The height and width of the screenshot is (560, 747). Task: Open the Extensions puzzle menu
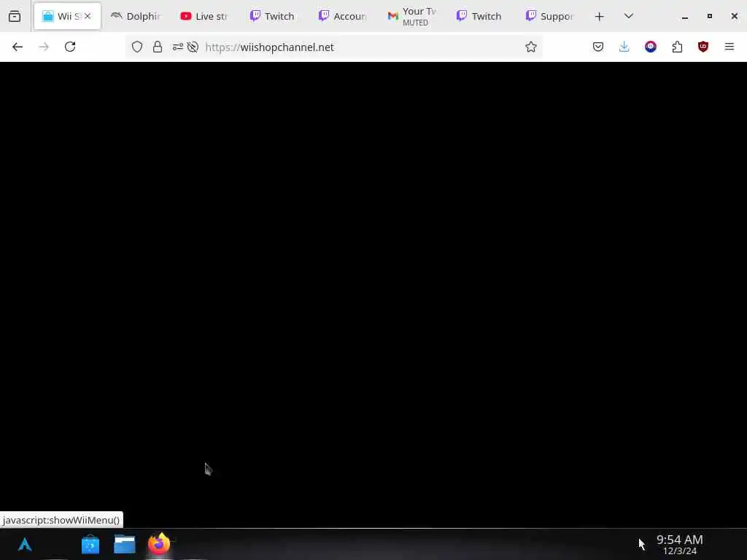677,47
